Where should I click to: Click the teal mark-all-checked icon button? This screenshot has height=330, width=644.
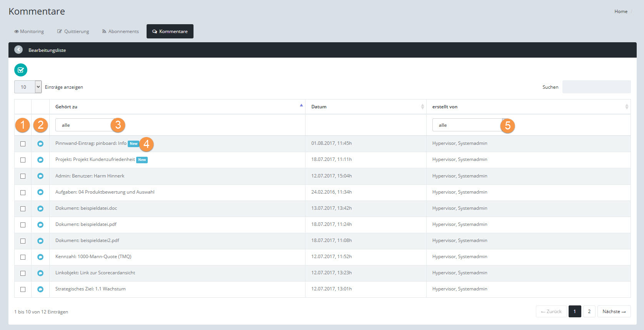[x=21, y=70]
